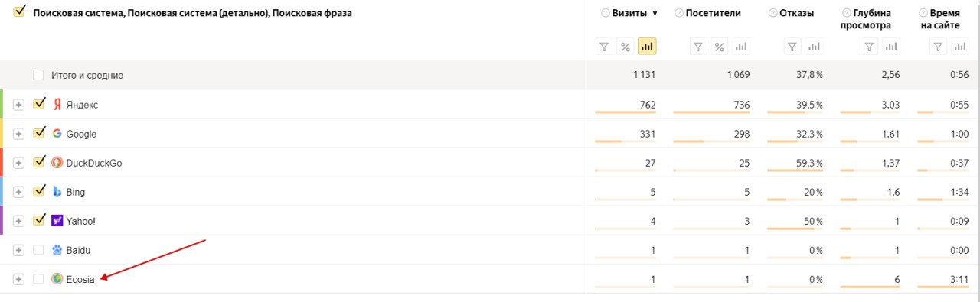Screen dimensions: 980x302
Task: Click percent icon under Посетители column
Action: 720,47
